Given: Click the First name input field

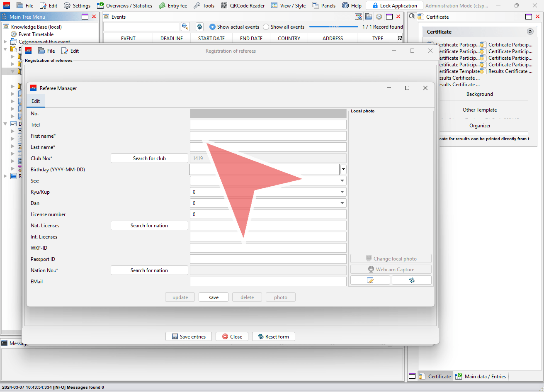Looking at the screenshot, I should (268, 136).
